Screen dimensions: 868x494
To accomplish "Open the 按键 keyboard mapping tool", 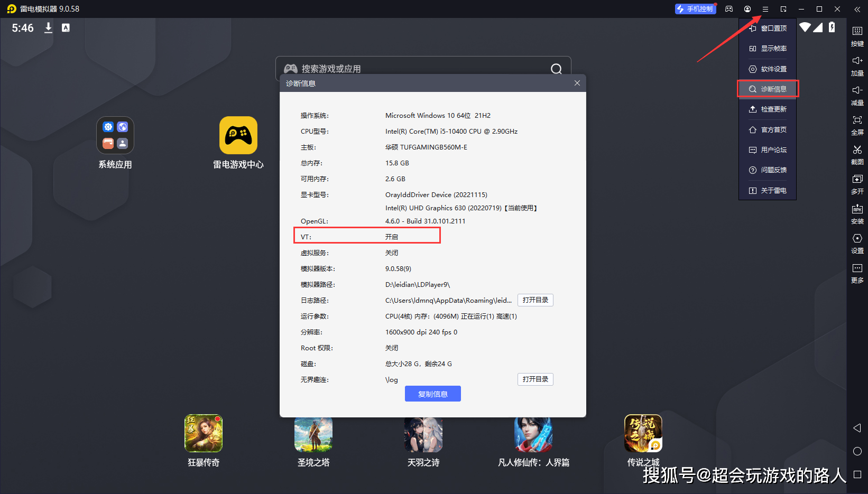I will pos(857,36).
